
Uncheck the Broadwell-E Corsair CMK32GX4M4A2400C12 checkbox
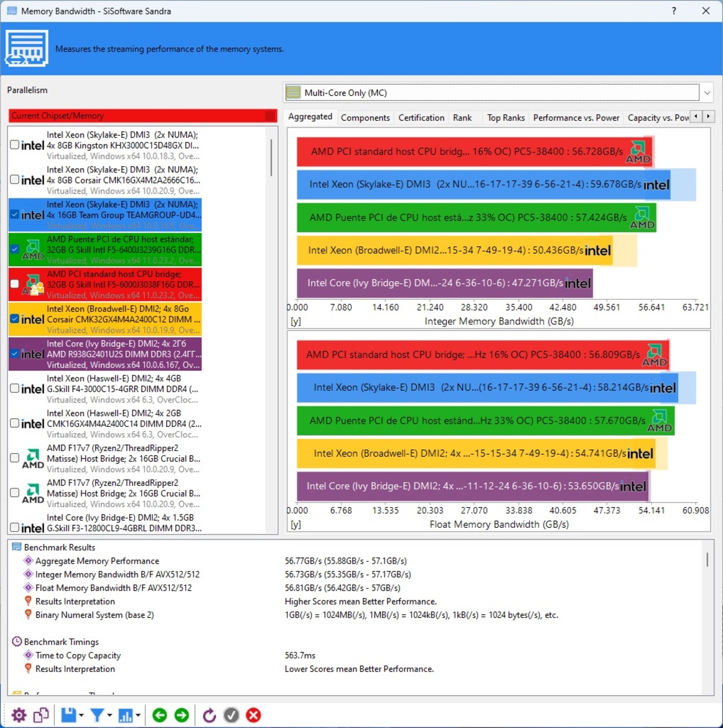click(14, 319)
